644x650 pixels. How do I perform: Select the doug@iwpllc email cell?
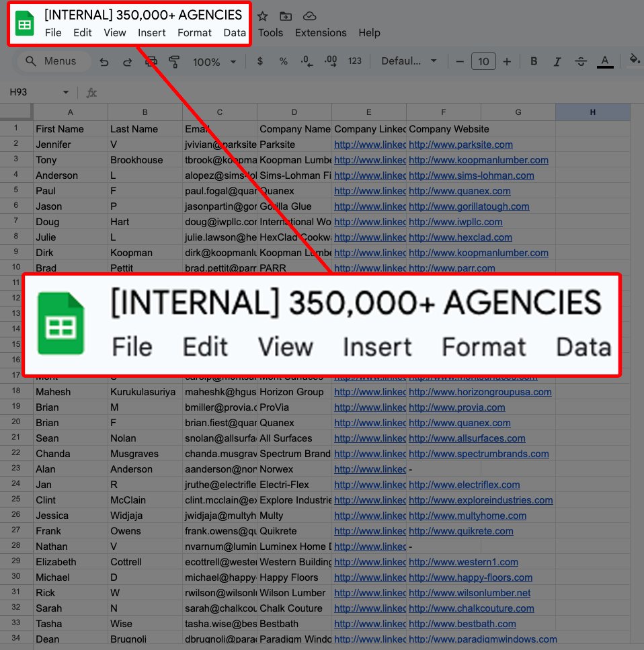tap(220, 222)
